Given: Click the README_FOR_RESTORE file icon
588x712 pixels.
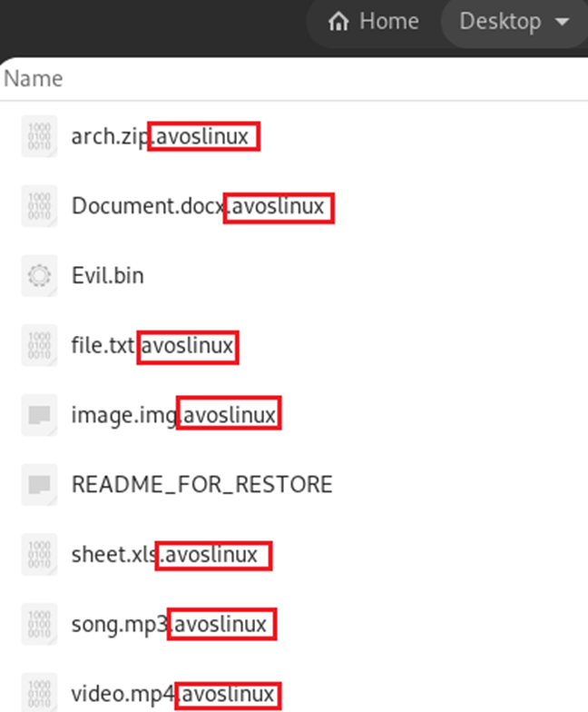Looking at the screenshot, I should pyautogui.click(x=39, y=484).
